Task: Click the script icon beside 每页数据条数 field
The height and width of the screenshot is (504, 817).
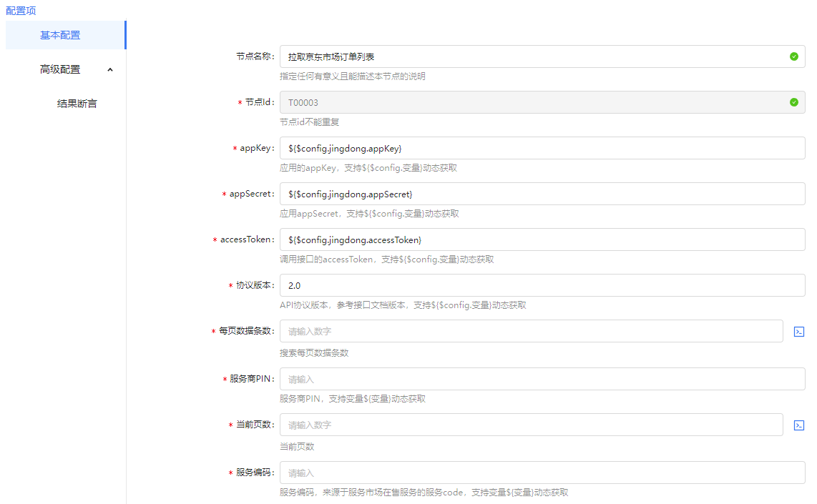Action: 799,332
